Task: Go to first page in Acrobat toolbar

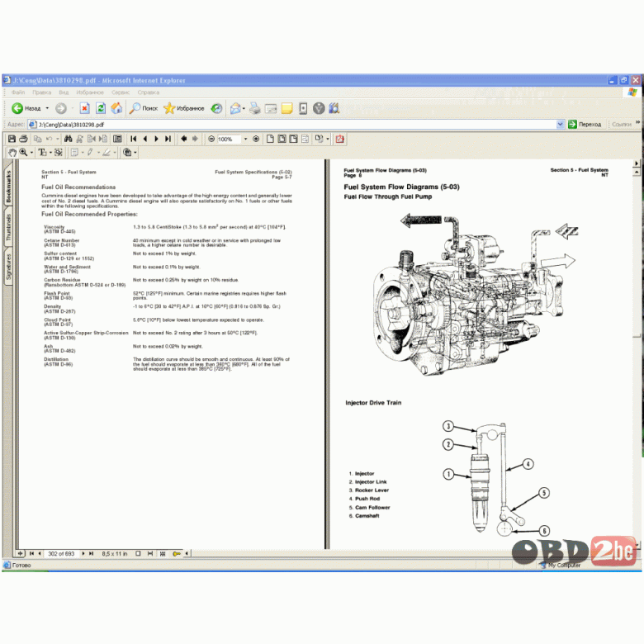Action: click(134, 139)
